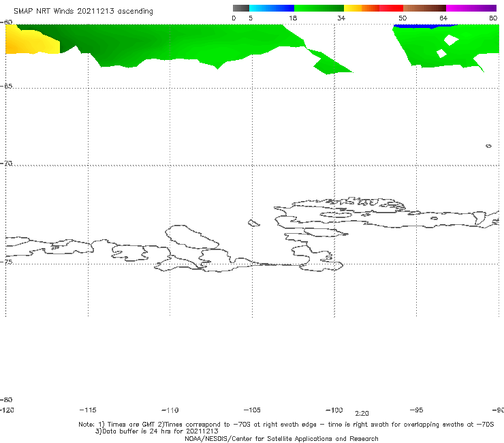This screenshot has height=443, width=504.
Task: Click the -120 longitude axis label
Action: tap(7, 410)
